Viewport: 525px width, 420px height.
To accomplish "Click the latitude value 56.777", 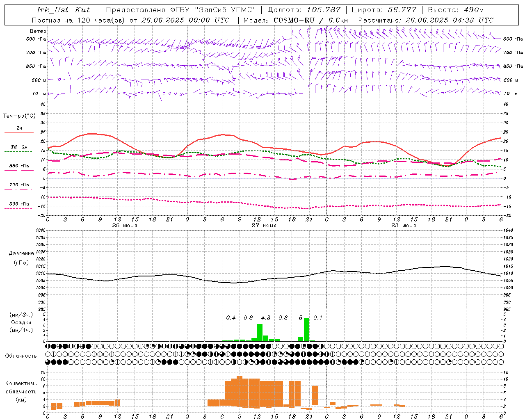I will 402,10.
